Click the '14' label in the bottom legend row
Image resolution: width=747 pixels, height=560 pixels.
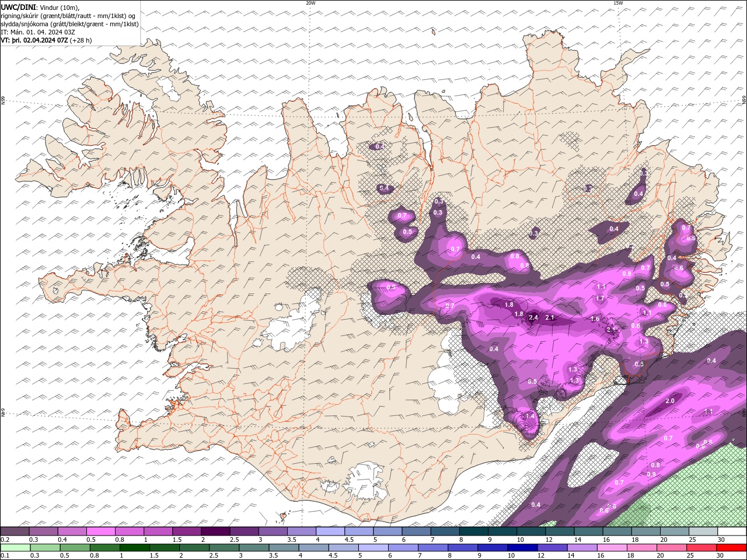[570, 556]
